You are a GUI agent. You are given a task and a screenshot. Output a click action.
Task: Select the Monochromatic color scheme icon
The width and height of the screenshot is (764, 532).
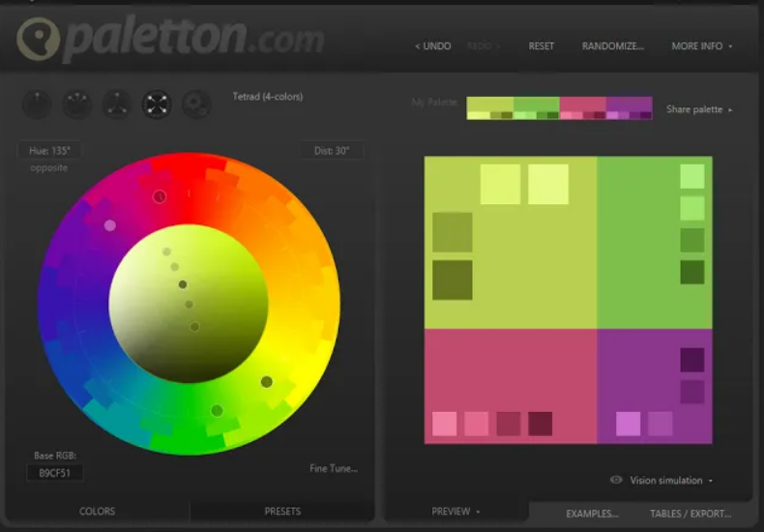(37, 104)
